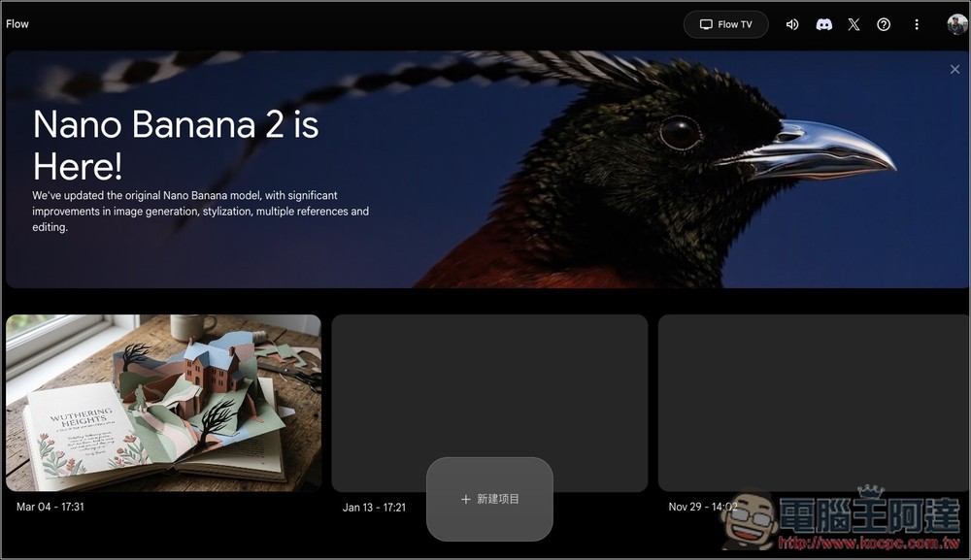
Task: Click the 新建項目 new project button
Action: pos(497,499)
